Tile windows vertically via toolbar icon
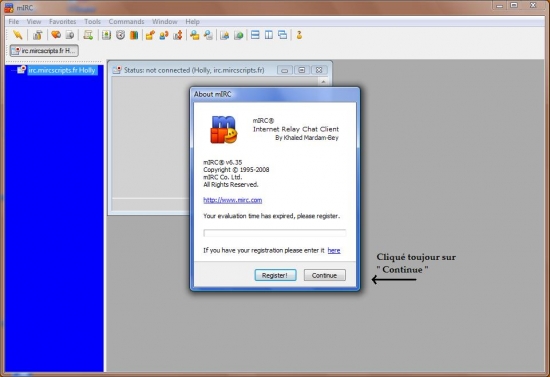Image resolution: width=550 pixels, height=377 pixels. [269, 35]
